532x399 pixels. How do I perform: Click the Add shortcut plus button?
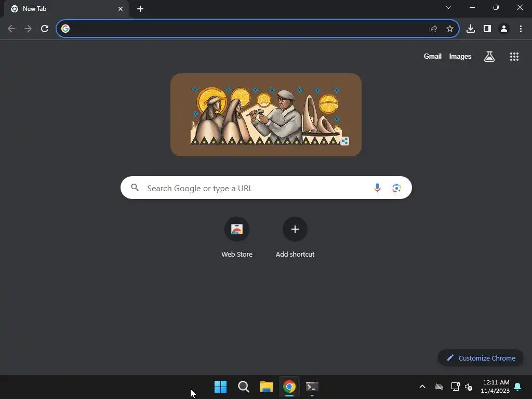click(295, 229)
